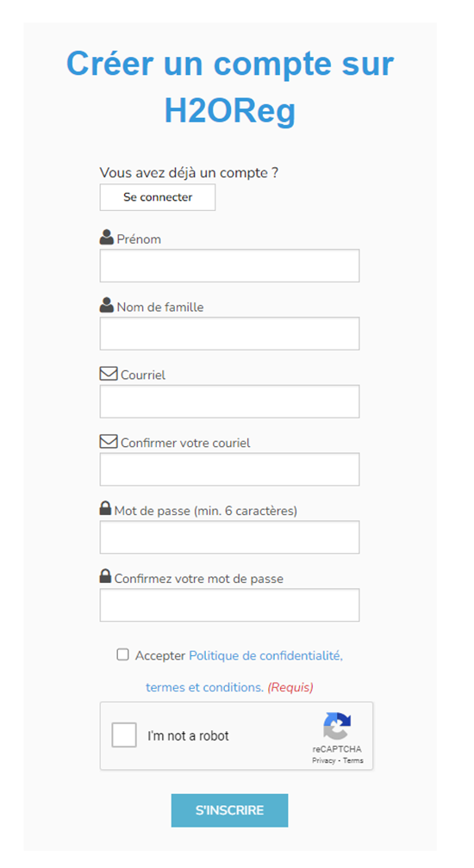The width and height of the screenshot is (474, 868).
Task: Click the Se connecter button
Action: [x=157, y=197]
